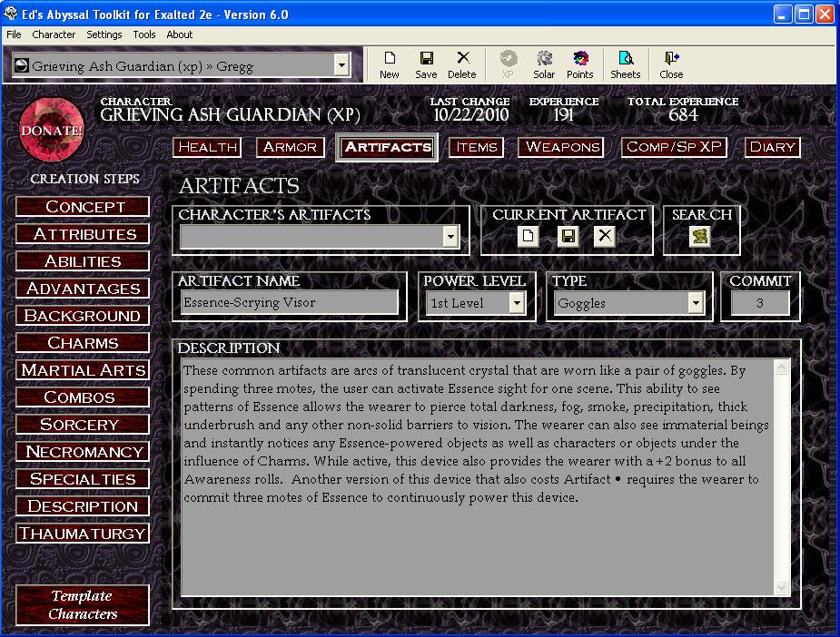The width and height of the screenshot is (840, 637).
Task: Open the Necromancy step
Action: pyautogui.click(x=83, y=452)
